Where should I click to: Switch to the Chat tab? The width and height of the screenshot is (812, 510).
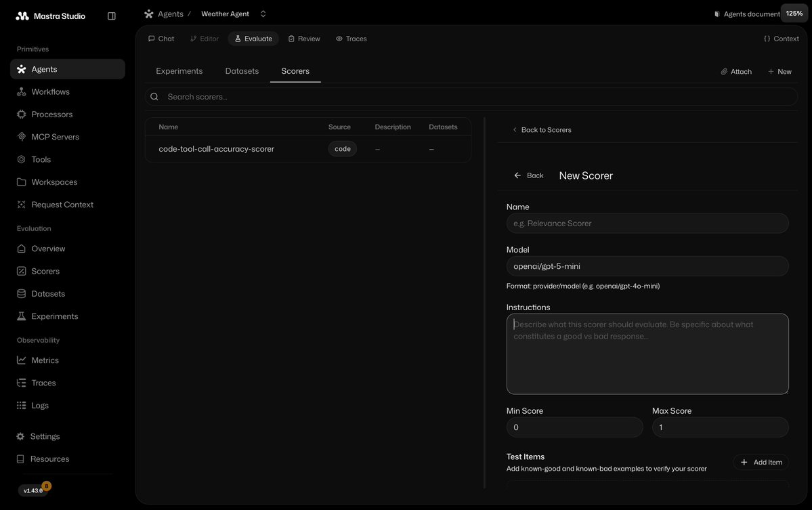coord(161,39)
